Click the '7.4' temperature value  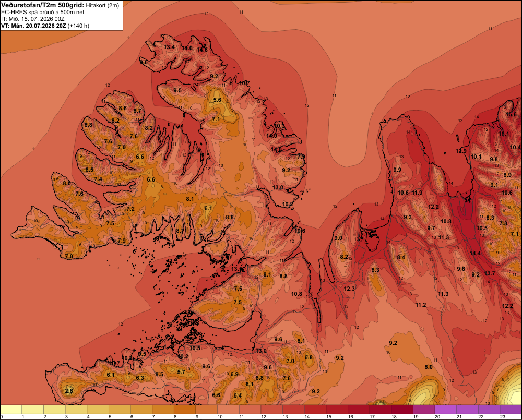(98, 179)
